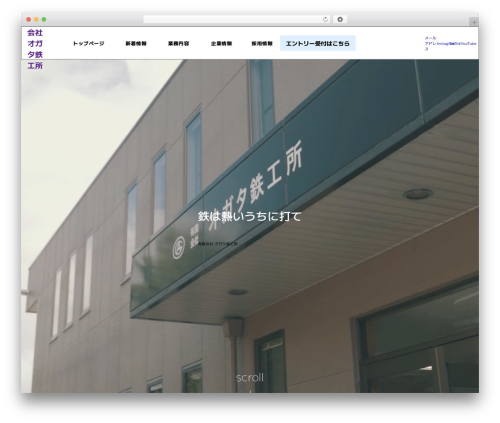Open the トップページ menu item
This screenshot has height=423, width=500.
click(x=88, y=43)
